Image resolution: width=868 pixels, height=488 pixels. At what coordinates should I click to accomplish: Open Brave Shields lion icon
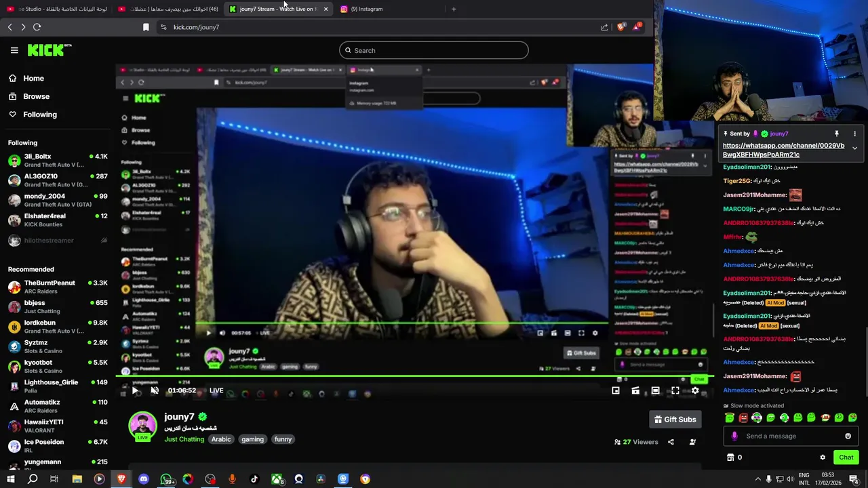click(x=620, y=27)
